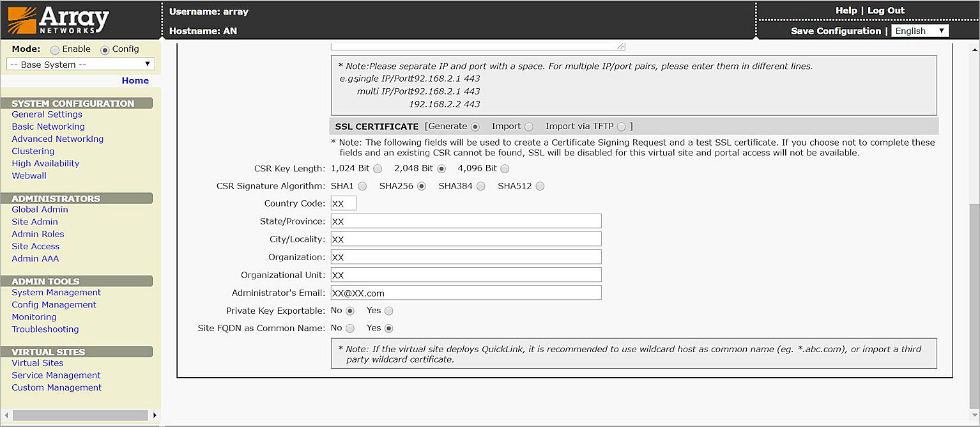Click the Administrator's Email input field
This screenshot has height=427, width=980.
click(x=466, y=292)
